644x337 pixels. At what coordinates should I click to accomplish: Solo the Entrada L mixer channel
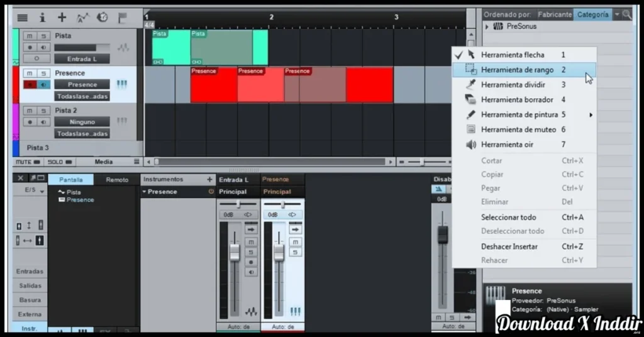(251, 252)
